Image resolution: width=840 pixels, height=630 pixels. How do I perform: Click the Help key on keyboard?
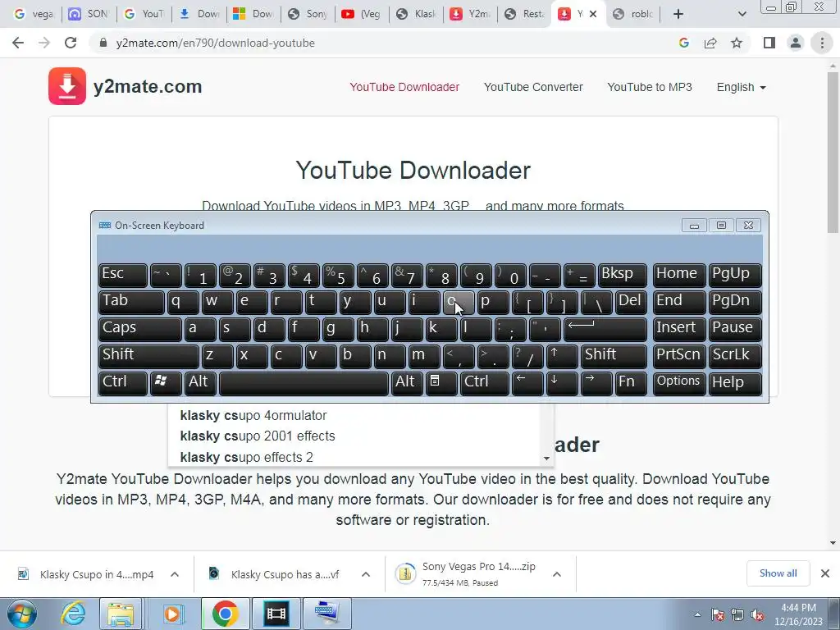click(735, 382)
